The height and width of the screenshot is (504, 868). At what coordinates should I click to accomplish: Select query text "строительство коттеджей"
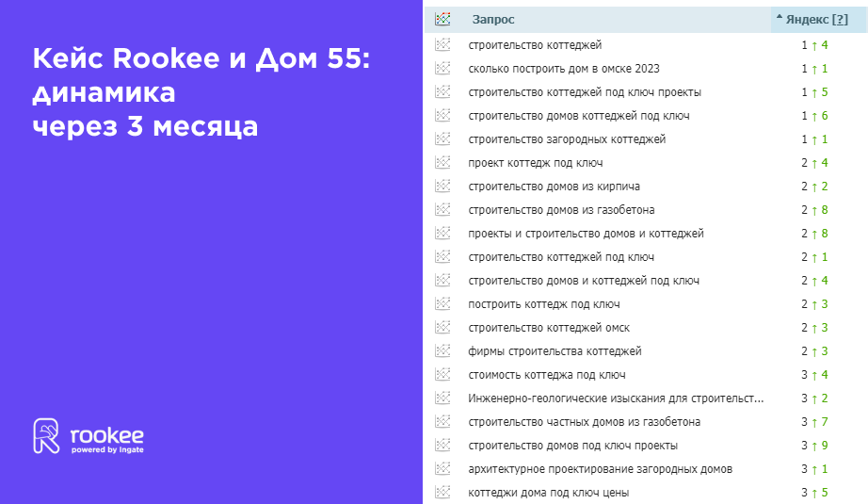click(535, 45)
